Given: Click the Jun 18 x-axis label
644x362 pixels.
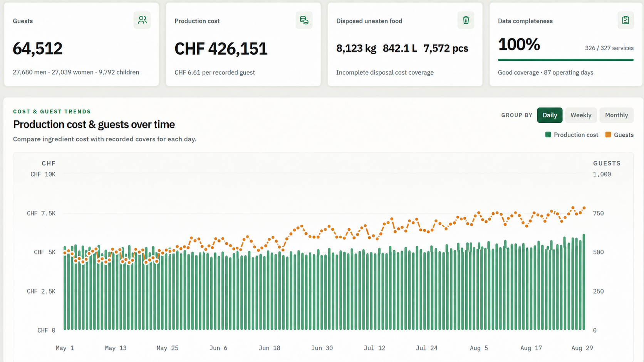Looking at the screenshot, I should 270,348.
